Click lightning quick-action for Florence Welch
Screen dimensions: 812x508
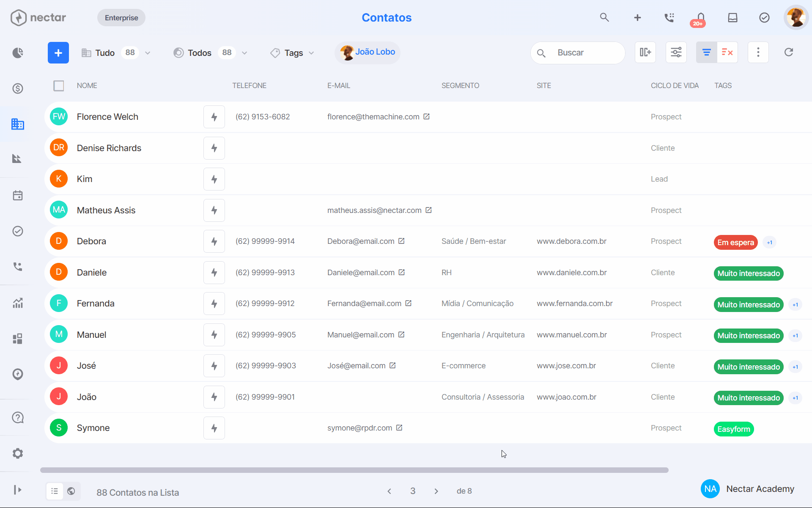214,117
